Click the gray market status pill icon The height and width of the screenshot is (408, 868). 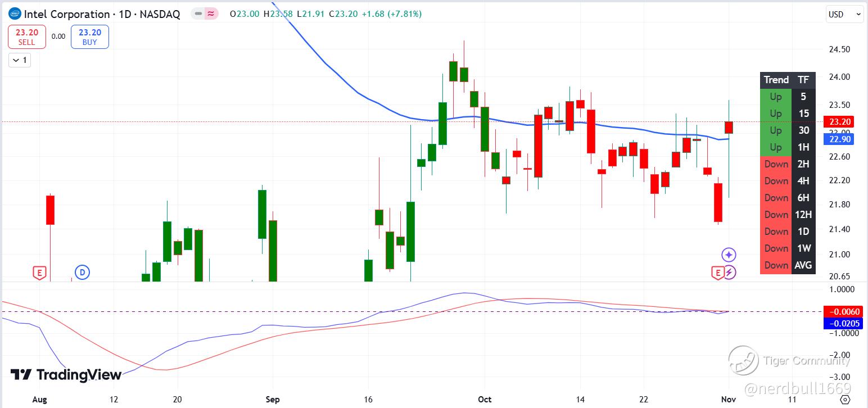[x=198, y=14]
